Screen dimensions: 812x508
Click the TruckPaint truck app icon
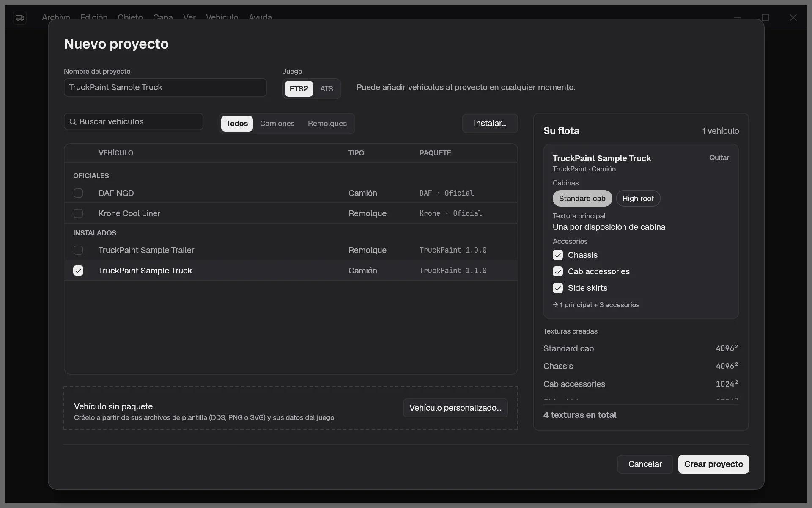[19, 18]
